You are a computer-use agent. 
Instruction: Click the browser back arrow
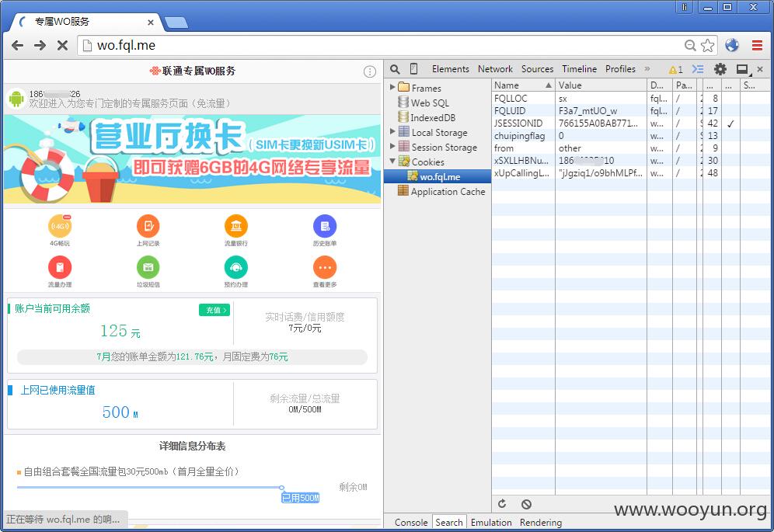pyautogui.click(x=17, y=45)
